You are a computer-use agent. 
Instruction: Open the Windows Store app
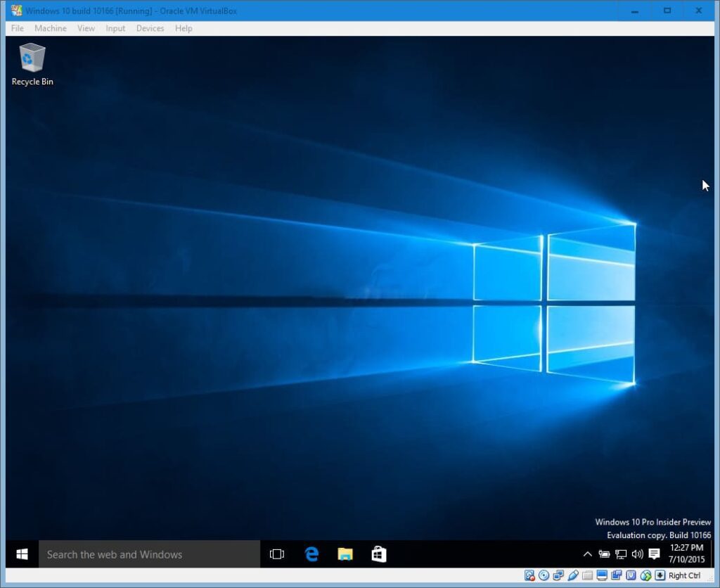point(379,554)
